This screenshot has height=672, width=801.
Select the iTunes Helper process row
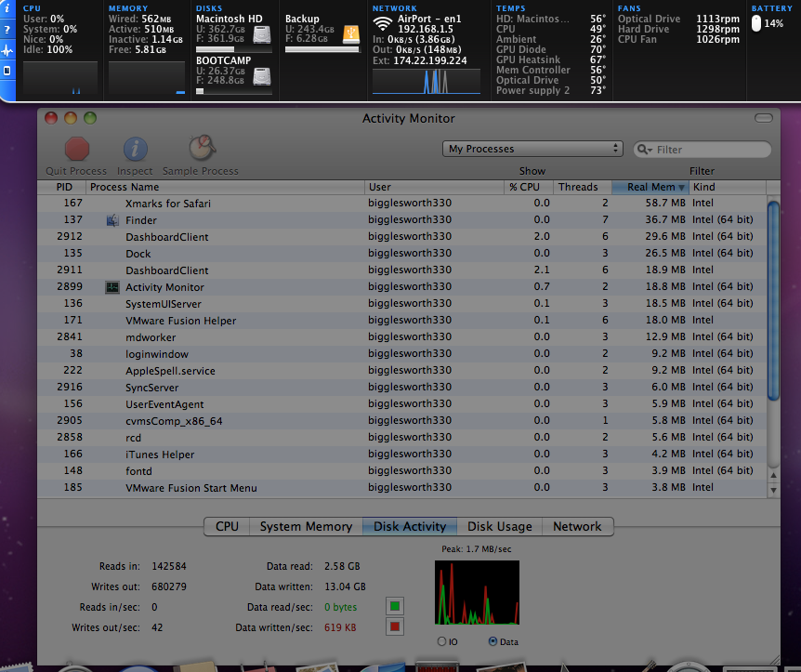402,455
